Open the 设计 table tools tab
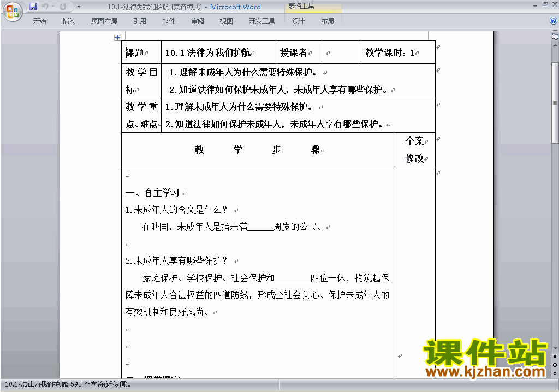The height and width of the screenshot is (392, 559). click(298, 21)
